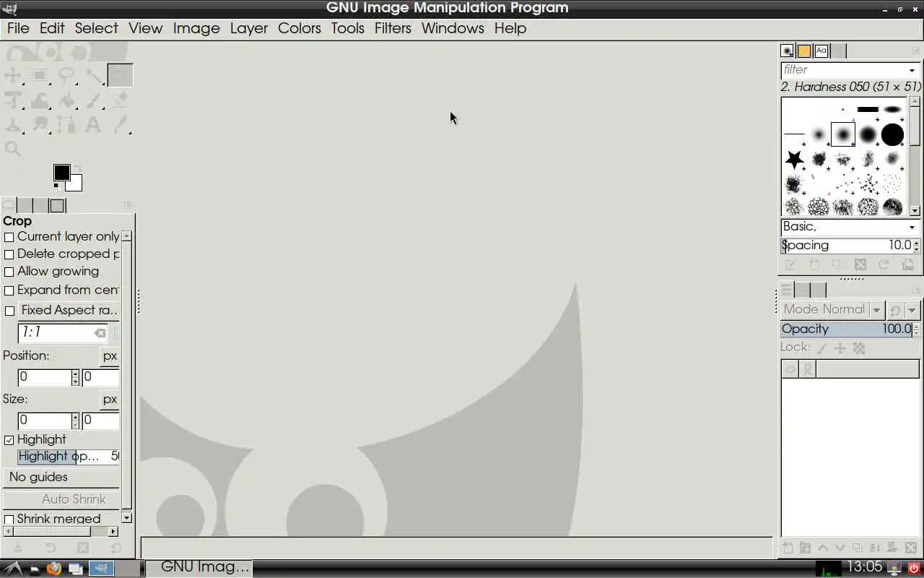This screenshot has height=578, width=924.
Task: Open the Colors menu
Action: click(x=300, y=28)
